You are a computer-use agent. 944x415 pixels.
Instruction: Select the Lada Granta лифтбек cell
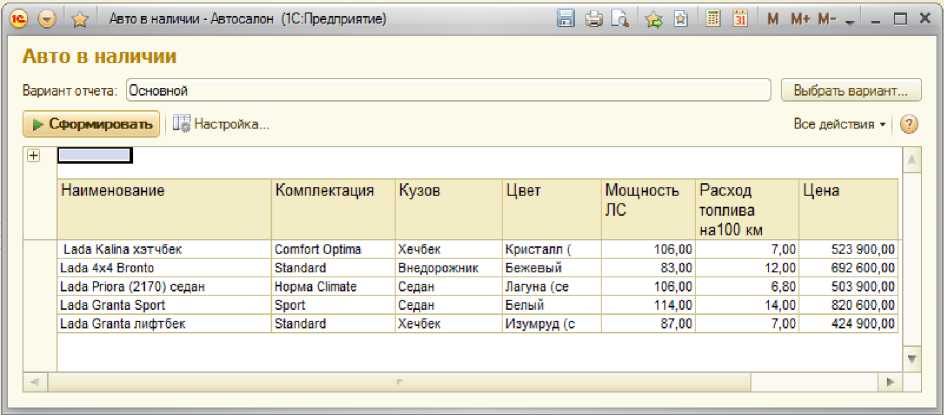(164, 324)
